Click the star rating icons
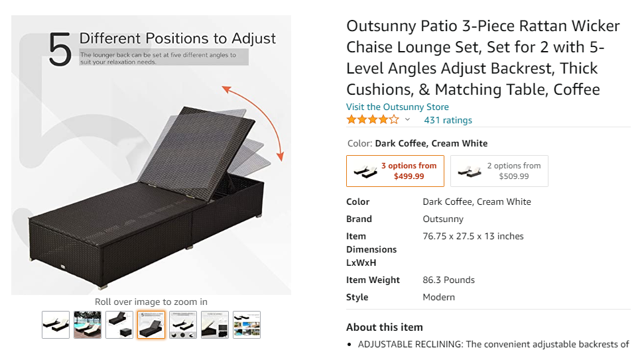 tap(373, 120)
